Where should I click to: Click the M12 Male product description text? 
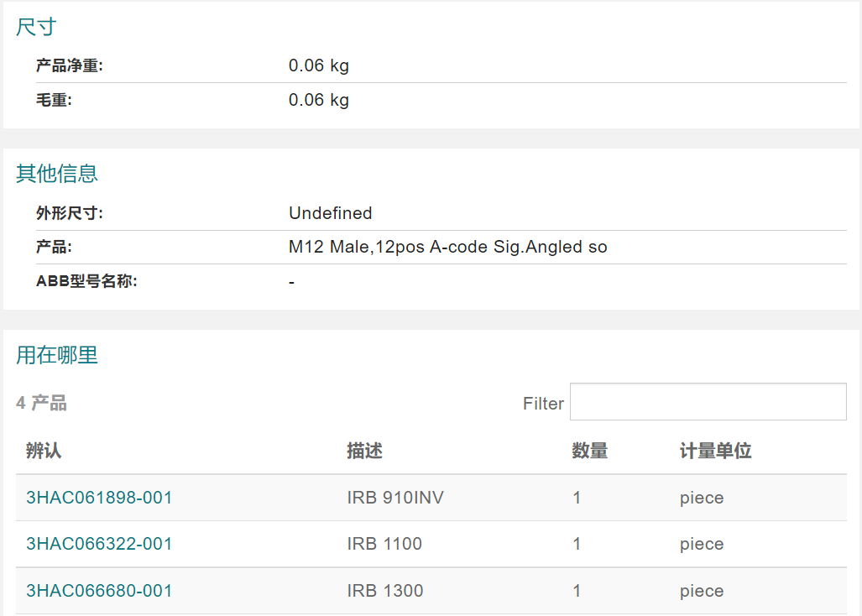click(447, 248)
